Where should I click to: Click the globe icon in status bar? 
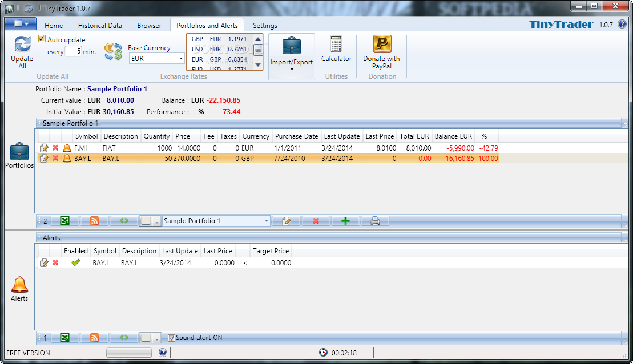pyautogui.click(x=163, y=353)
